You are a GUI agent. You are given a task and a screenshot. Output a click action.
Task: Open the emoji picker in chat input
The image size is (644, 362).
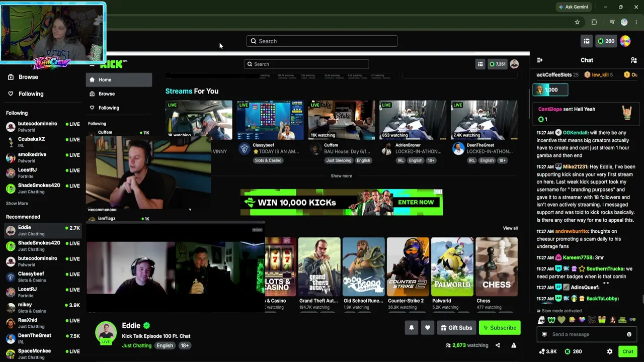[x=629, y=334]
